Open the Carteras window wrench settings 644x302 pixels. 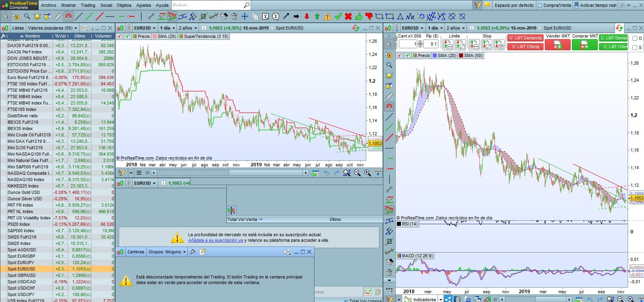(x=192, y=252)
